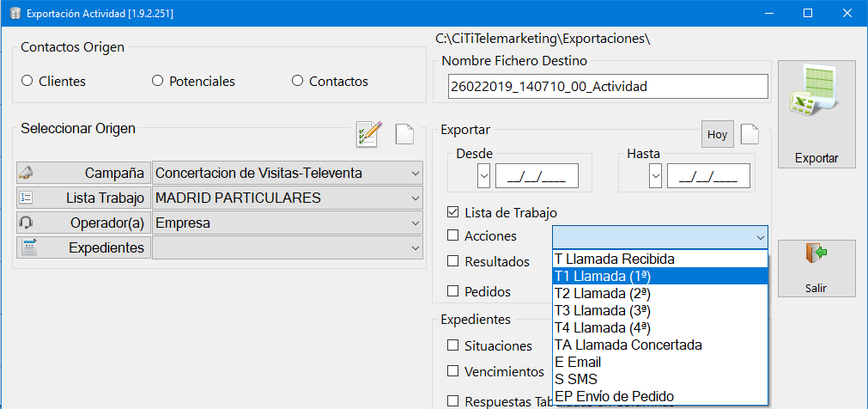Open the Desde date picker arrow

coord(484,176)
